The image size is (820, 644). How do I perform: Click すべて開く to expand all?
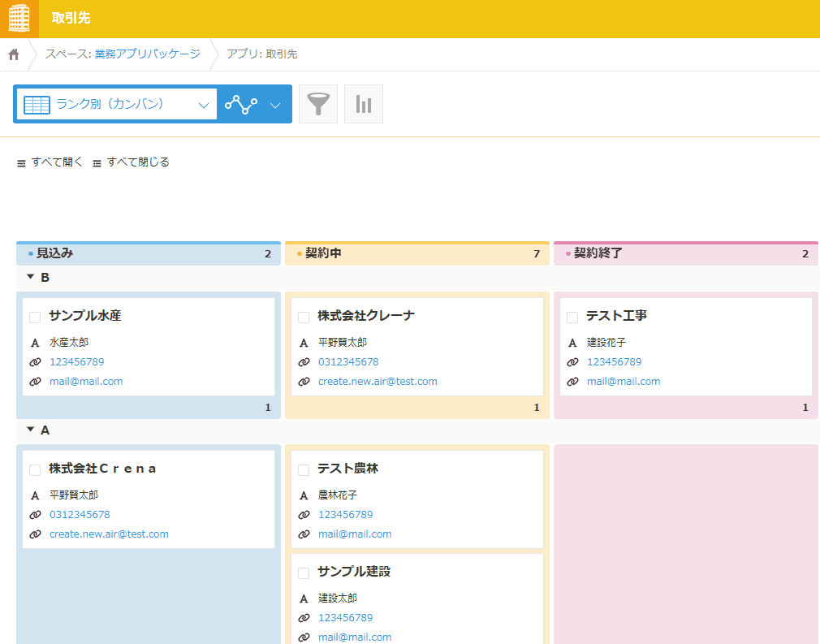click(57, 162)
